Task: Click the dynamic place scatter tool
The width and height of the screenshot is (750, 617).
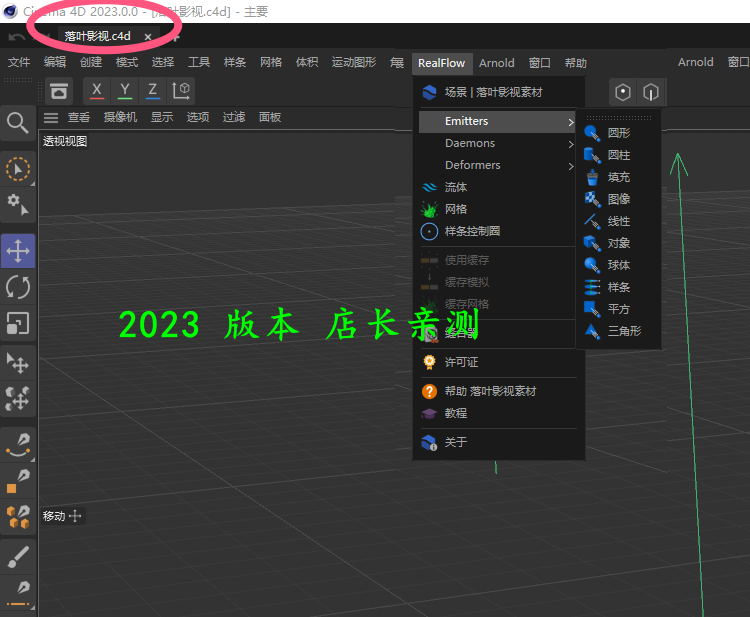Action: (18, 398)
